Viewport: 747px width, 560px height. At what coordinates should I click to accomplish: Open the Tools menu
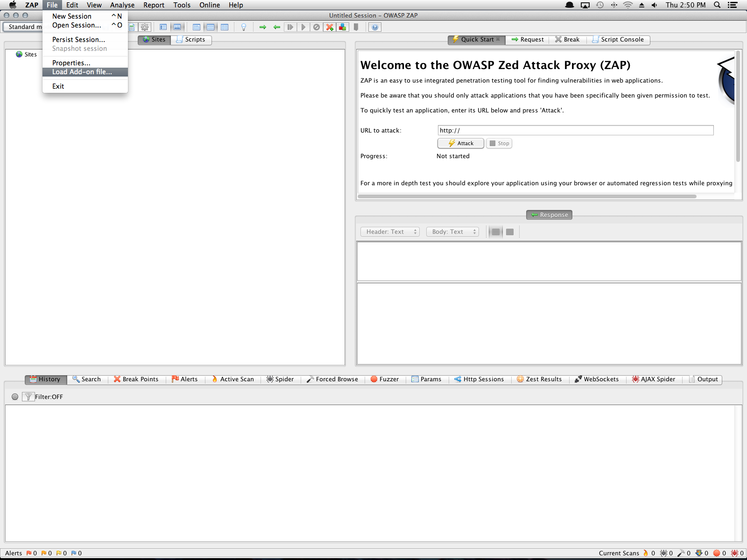182,5
